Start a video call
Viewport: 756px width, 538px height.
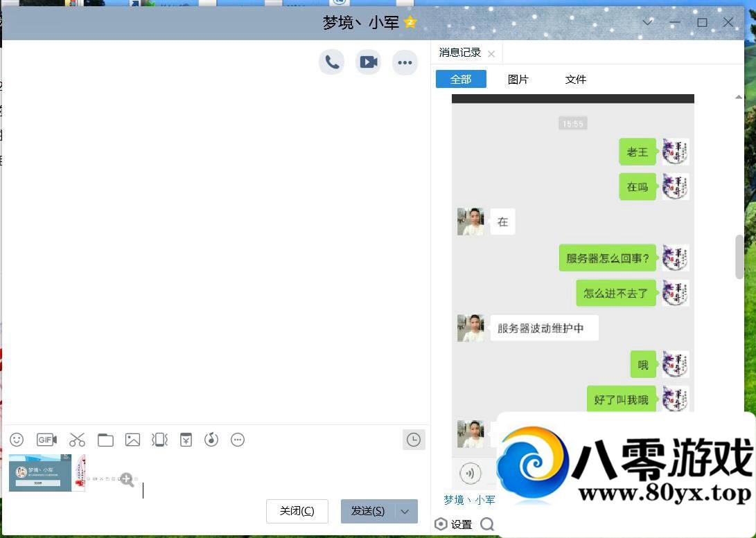(368, 62)
